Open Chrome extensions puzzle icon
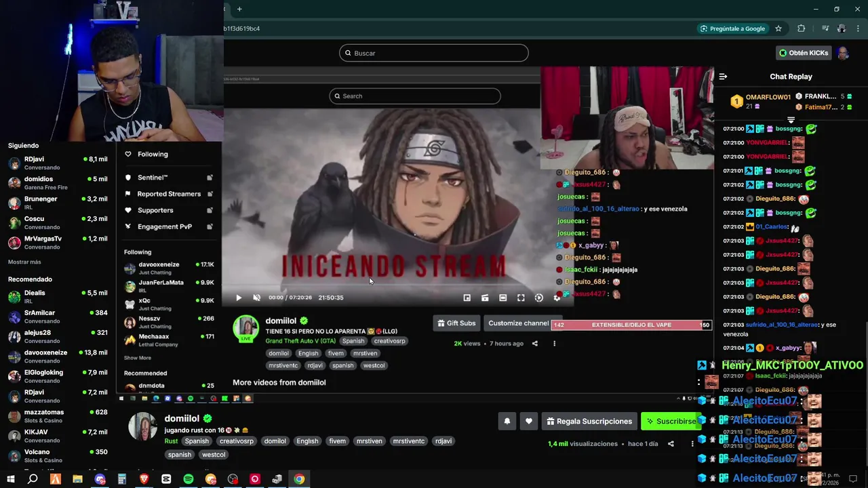868x488 pixels. (802, 28)
